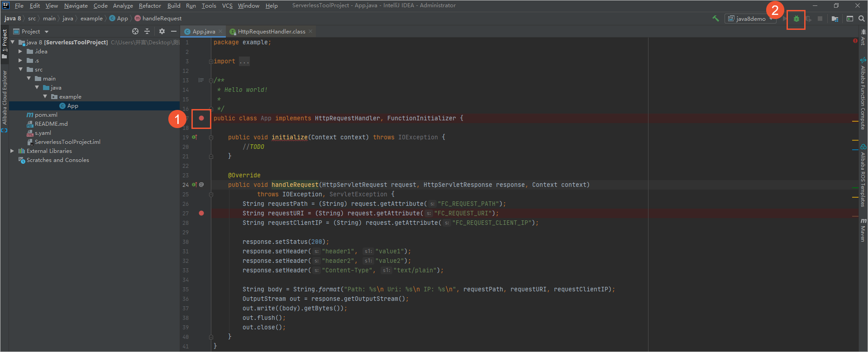The height and width of the screenshot is (352, 868).
Task: Collapse the example package
Action: (x=45, y=96)
